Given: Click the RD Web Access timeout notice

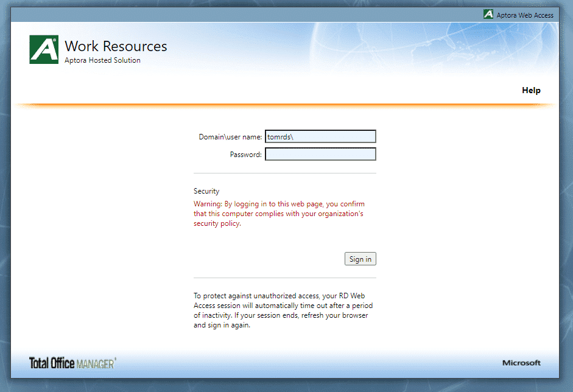Looking at the screenshot, I should tap(283, 310).
